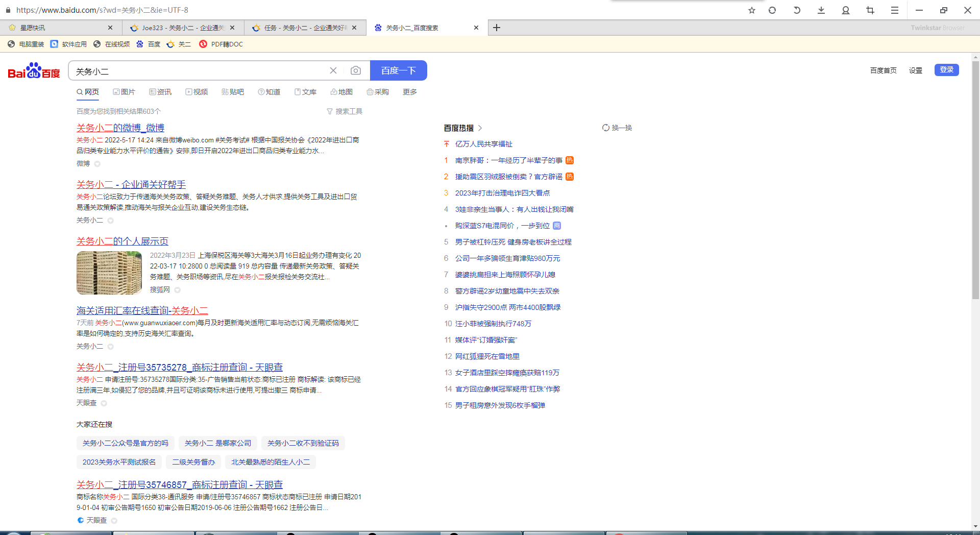
Task: Click the crop screenshot icon in toolbar
Action: point(870,10)
